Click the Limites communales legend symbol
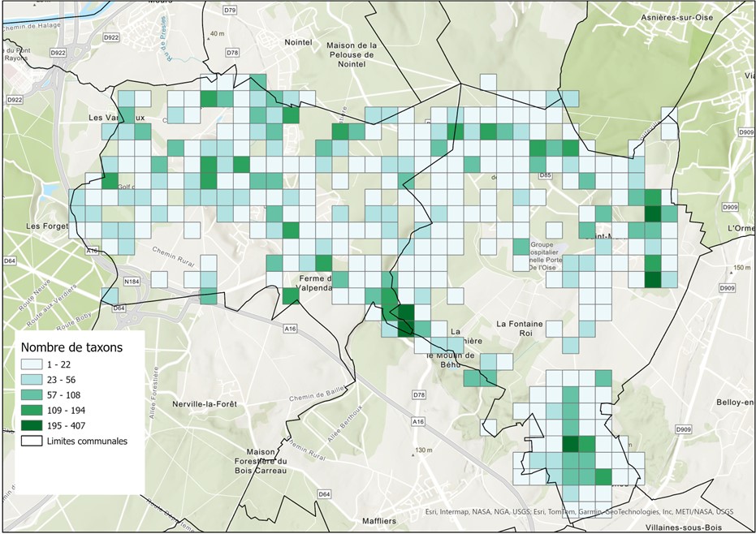 click(x=31, y=441)
